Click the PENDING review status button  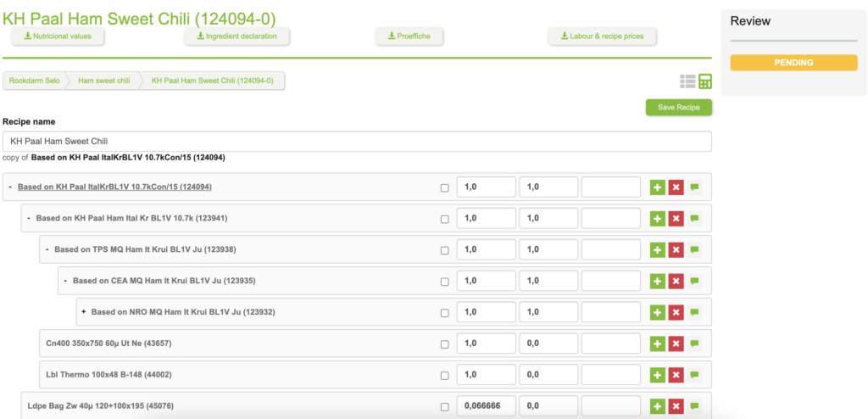[x=793, y=63]
